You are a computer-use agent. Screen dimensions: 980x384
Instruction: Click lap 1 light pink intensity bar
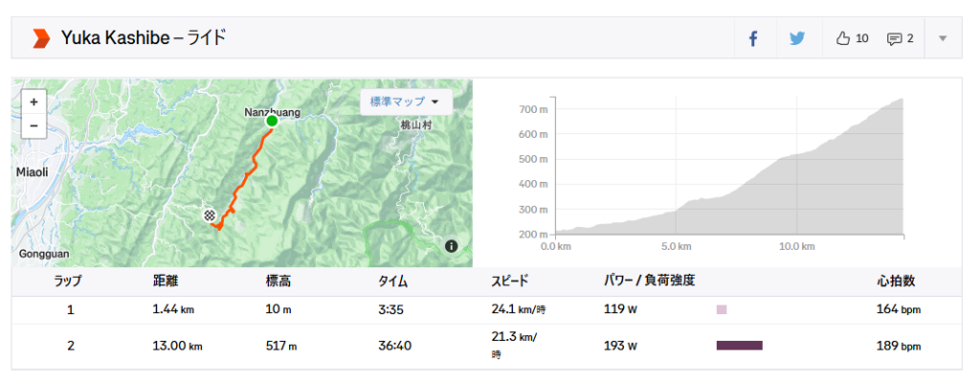point(722,309)
